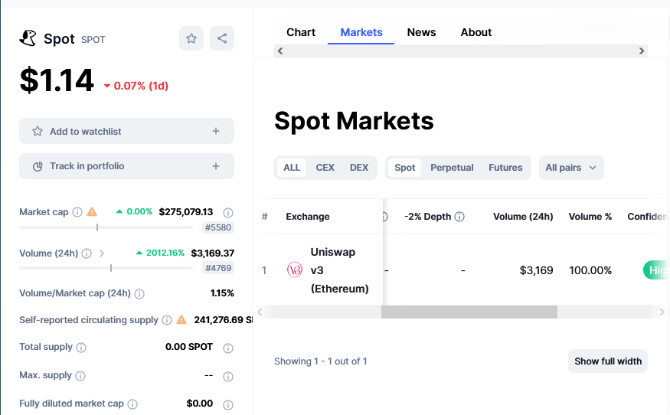The width and height of the screenshot is (670, 415).
Task: Click info icon right of $275,079.13
Action: pyautogui.click(x=228, y=212)
